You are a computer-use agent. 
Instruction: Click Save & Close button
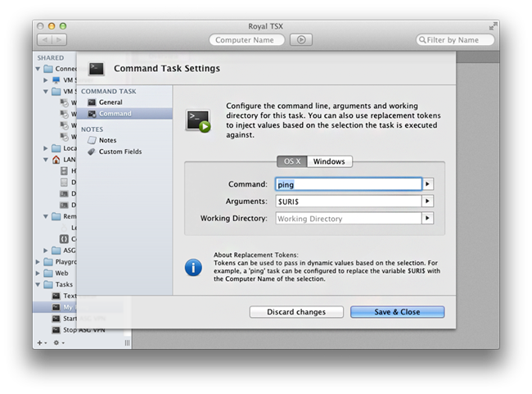click(397, 312)
